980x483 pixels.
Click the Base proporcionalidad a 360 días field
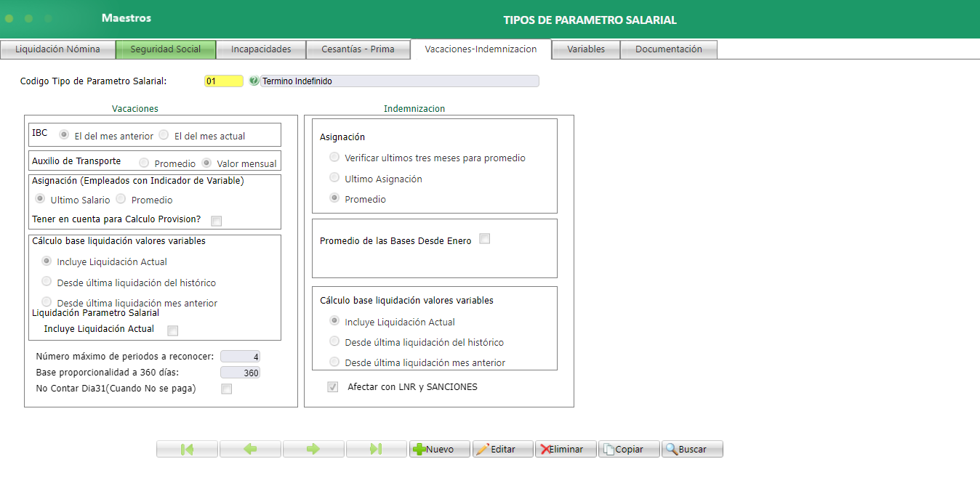tap(240, 372)
